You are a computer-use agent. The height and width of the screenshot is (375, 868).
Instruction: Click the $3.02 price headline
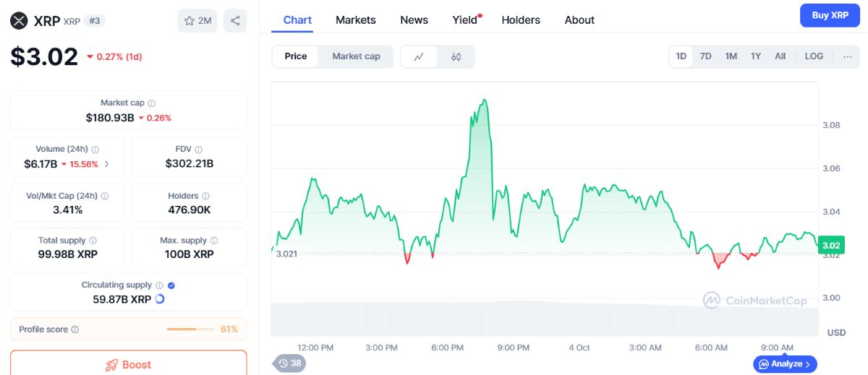44,56
